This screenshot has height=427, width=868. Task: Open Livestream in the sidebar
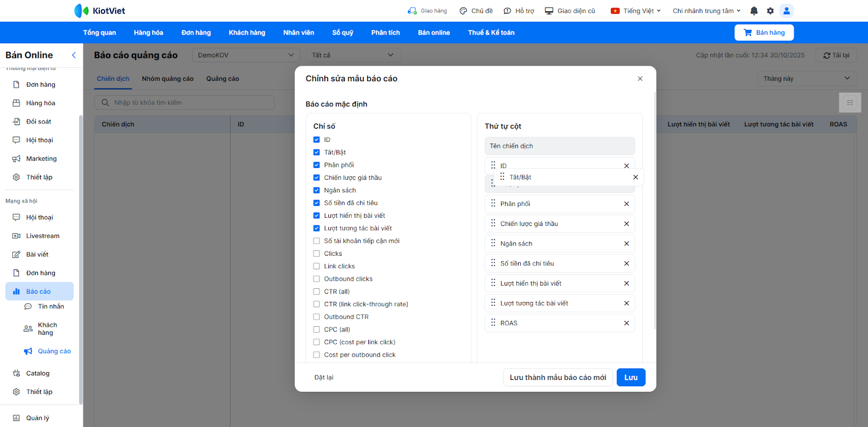click(43, 236)
